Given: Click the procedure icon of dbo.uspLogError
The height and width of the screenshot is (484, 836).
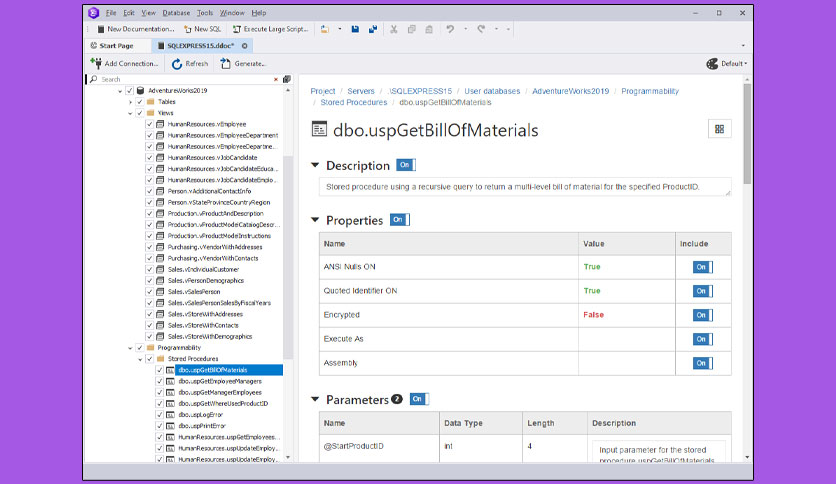Looking at the screenshot, I should click(170, 415).
